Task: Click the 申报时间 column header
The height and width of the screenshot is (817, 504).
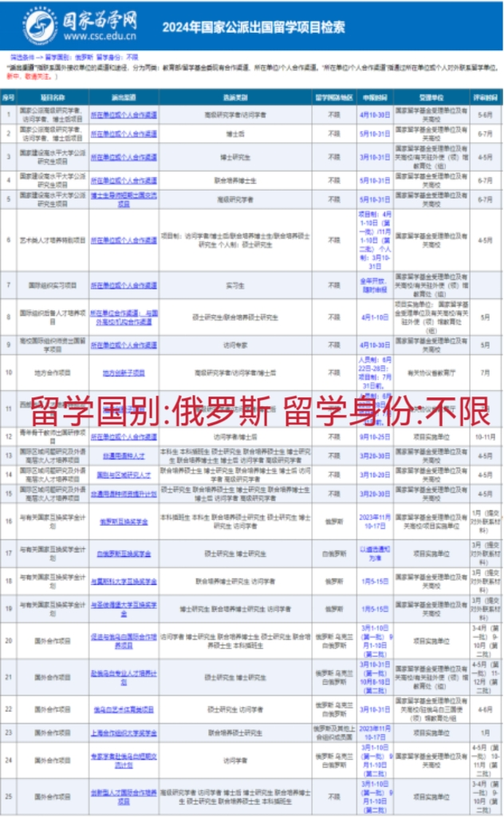Action: coord(375,97)
